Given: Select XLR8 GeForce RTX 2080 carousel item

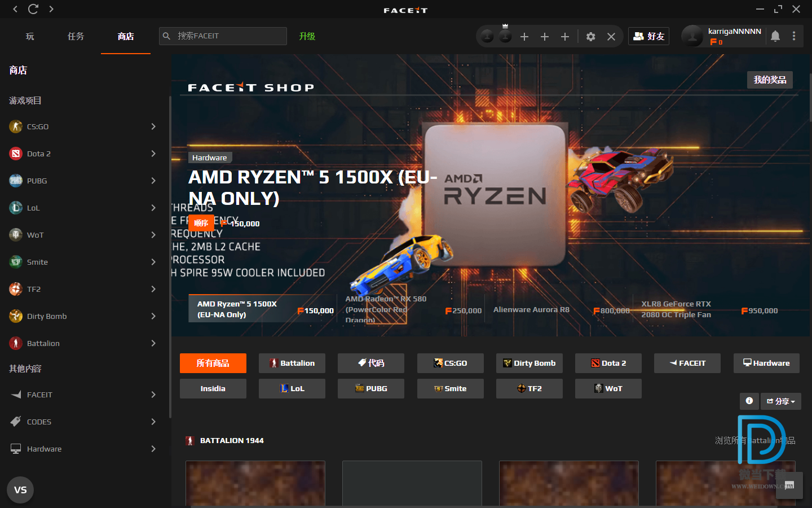Looking at the screenshot, I should click(708, 309).
